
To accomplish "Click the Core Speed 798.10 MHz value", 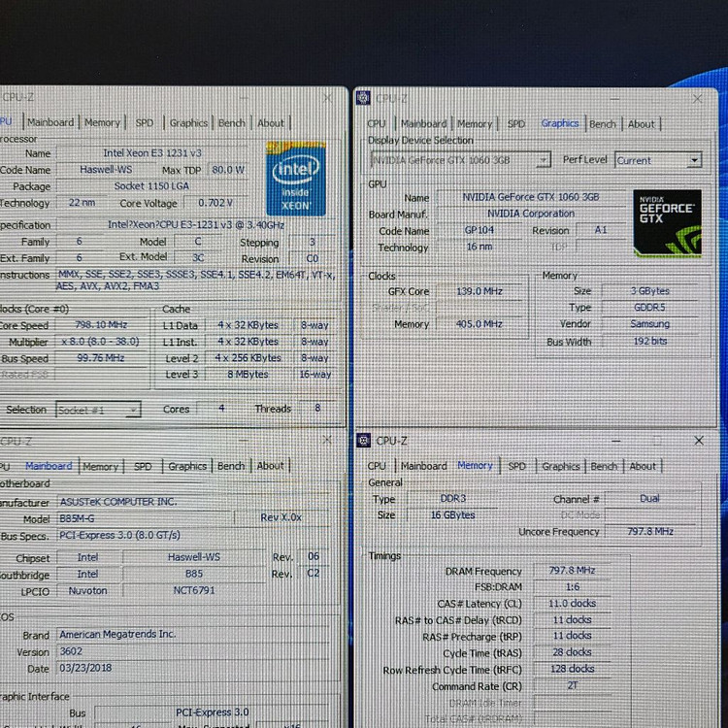I will coord(101,324).
